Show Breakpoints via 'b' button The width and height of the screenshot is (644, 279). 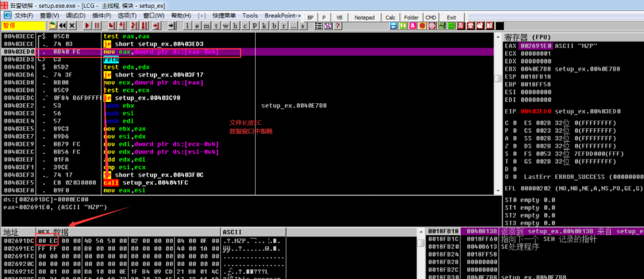pyautogui.click(x=274, y=26)
